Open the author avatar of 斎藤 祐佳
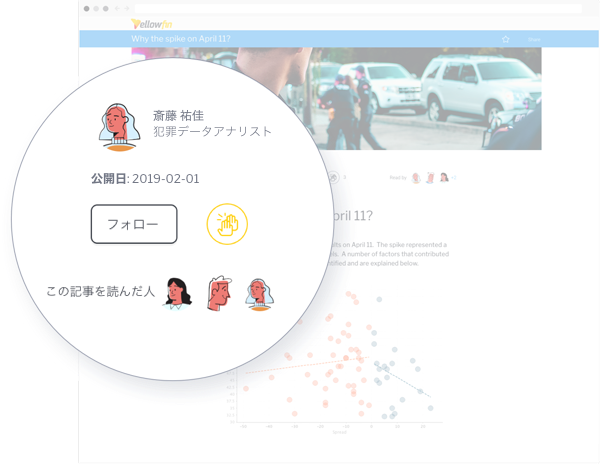600x464 pixels. 118,125
